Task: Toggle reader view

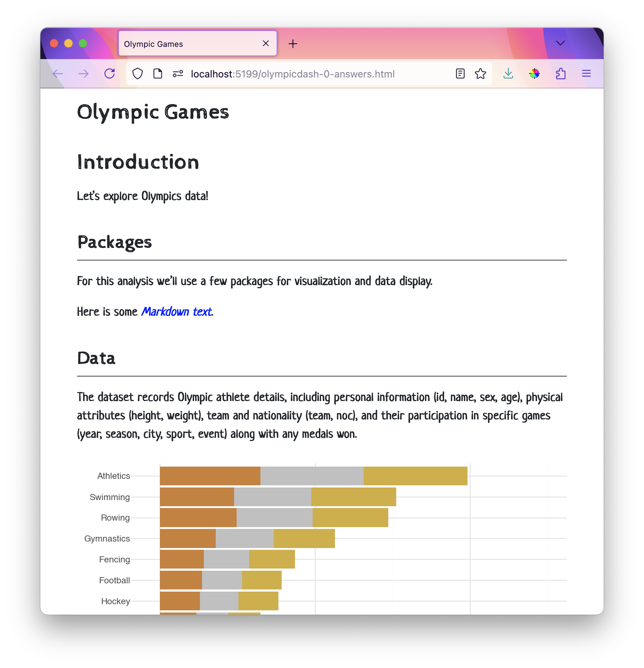Action: 460,74
